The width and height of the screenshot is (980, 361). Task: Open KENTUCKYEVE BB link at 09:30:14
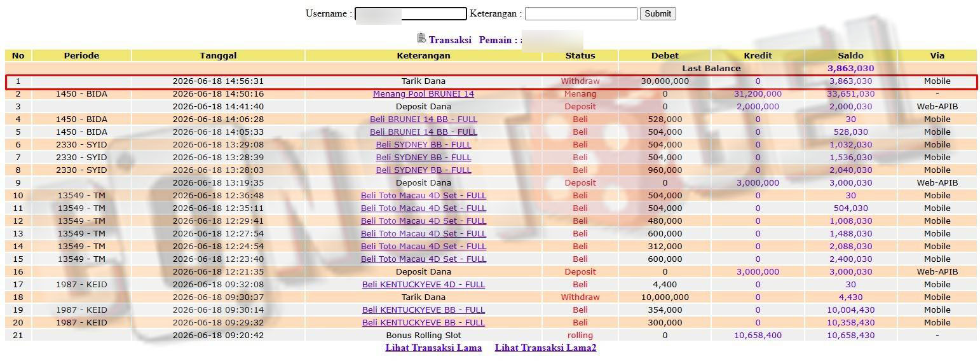coord(423,310)
